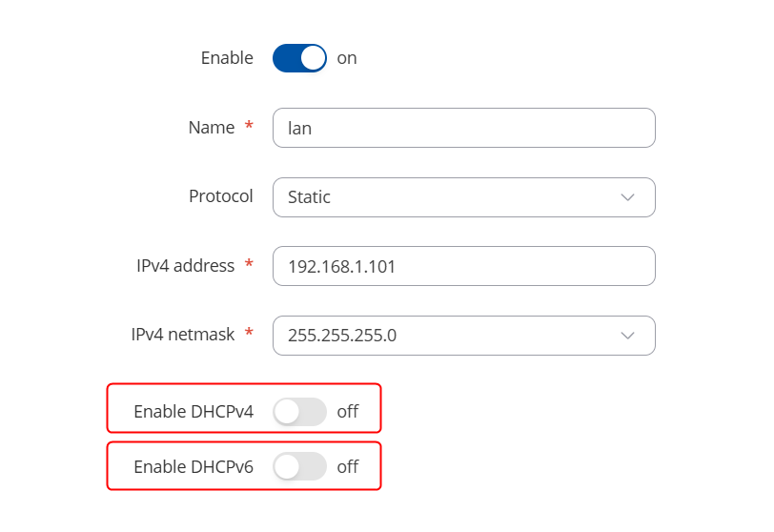Click the Enable DHCPv6 label

193,467
